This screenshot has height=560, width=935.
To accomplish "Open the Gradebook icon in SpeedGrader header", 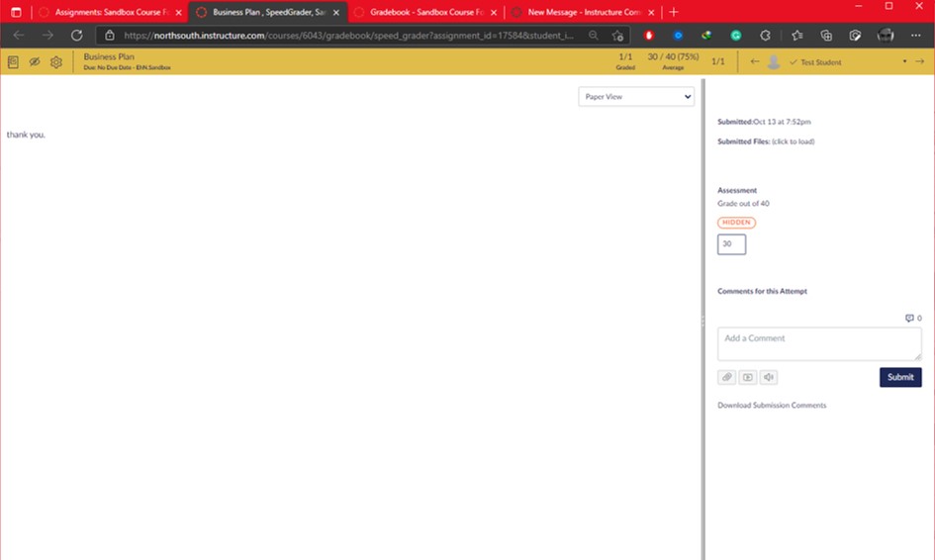I will pos(13,61).
